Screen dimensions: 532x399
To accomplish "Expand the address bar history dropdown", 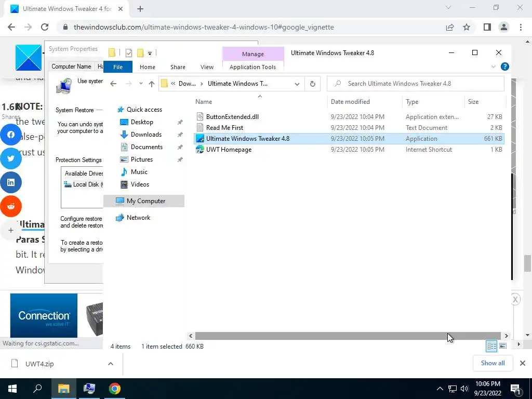I will pyautogui.click(x=297, y=84).
